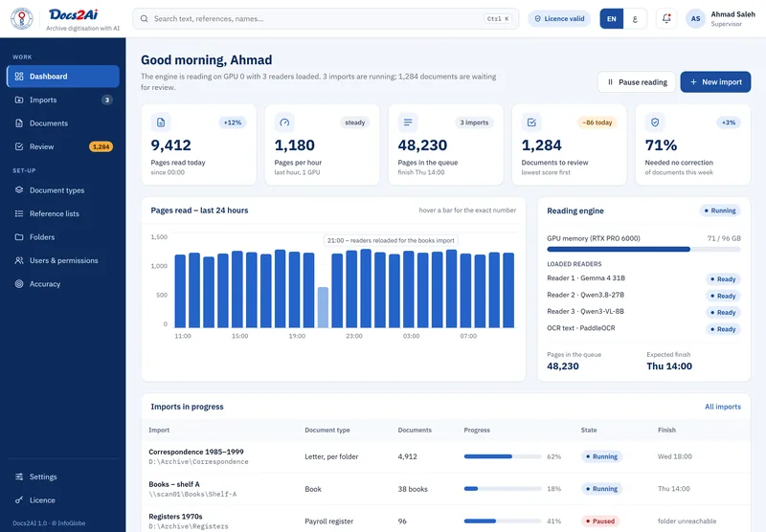Start a New import
Viewport: 766px width, 532px height.
pyautogui.click(x=715, y=82)
